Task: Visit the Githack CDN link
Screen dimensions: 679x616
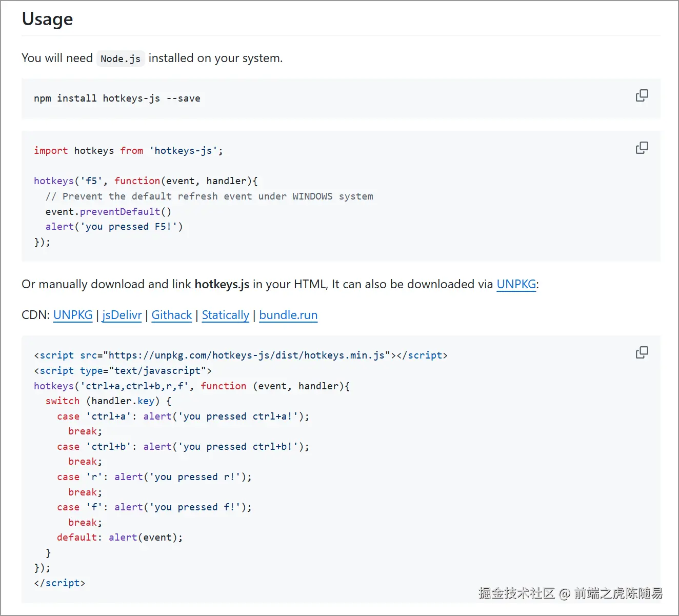Action: pyautogui.click(x=171, y=315)
